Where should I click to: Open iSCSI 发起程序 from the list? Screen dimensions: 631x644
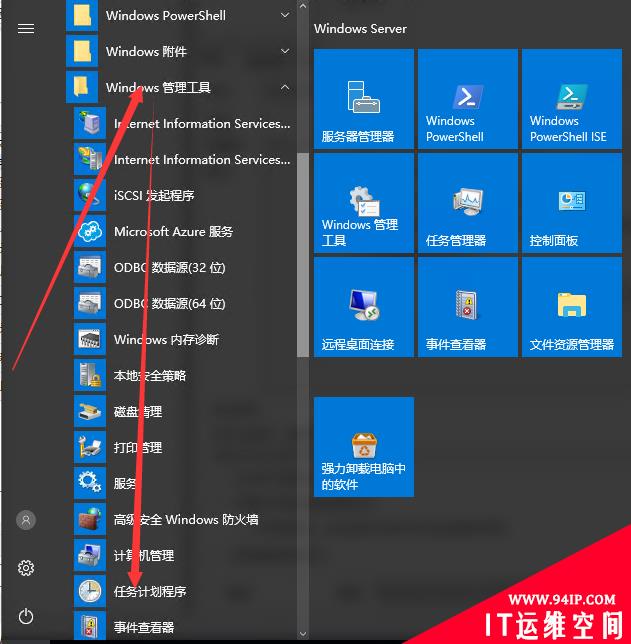pos(185,195)
